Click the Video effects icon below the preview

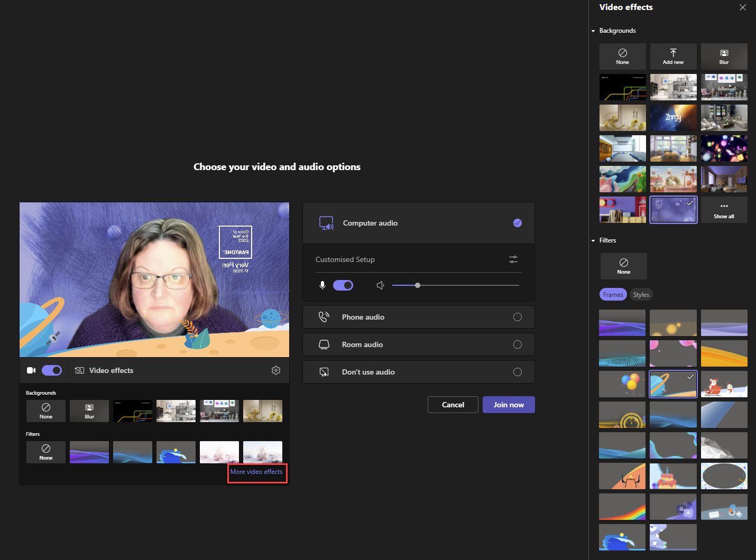79,370
